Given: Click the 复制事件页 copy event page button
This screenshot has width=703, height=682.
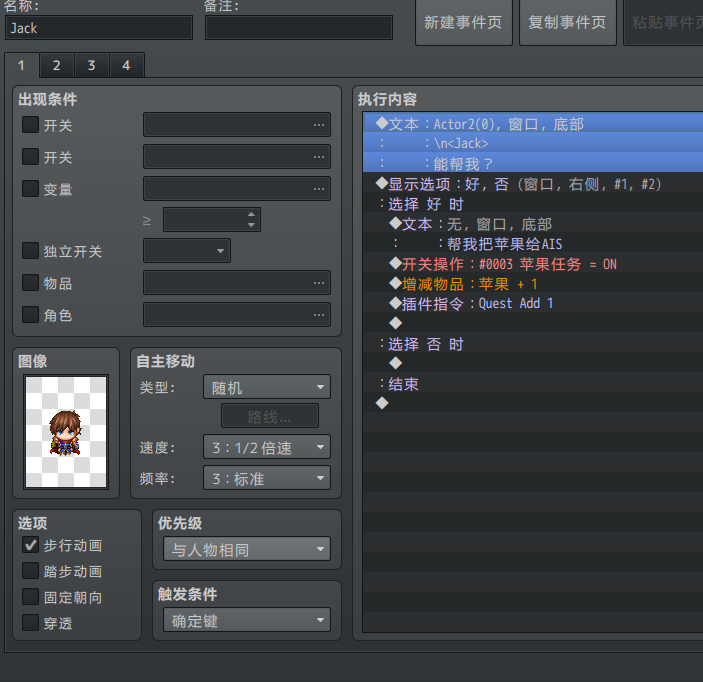Looking at the screenshot, I should pos(568,22).
